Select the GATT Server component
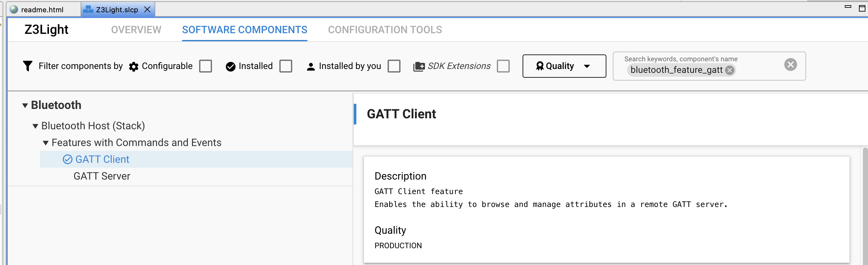 point(102,176)
